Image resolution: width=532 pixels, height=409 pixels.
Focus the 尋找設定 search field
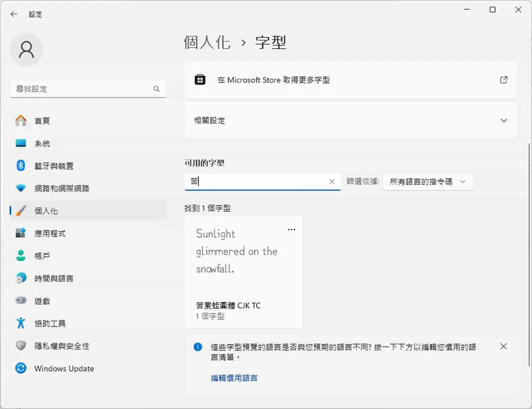[x=88, y=89]
